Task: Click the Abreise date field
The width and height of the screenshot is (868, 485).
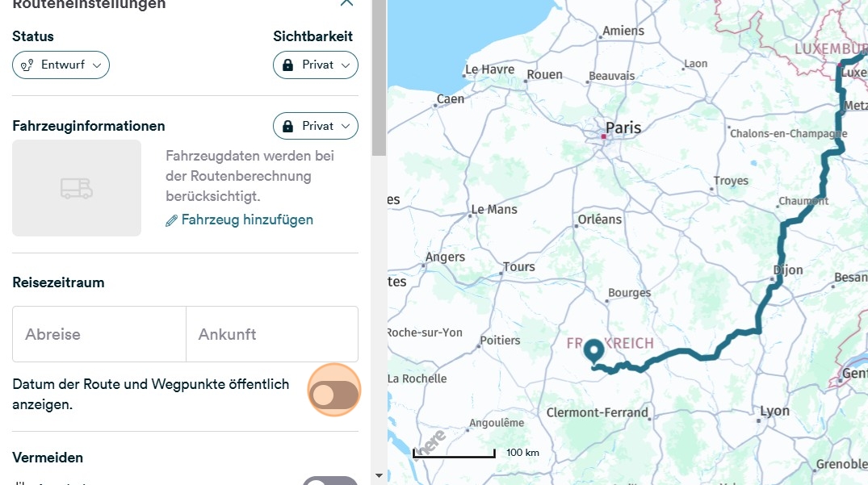Action: [99, 334]
